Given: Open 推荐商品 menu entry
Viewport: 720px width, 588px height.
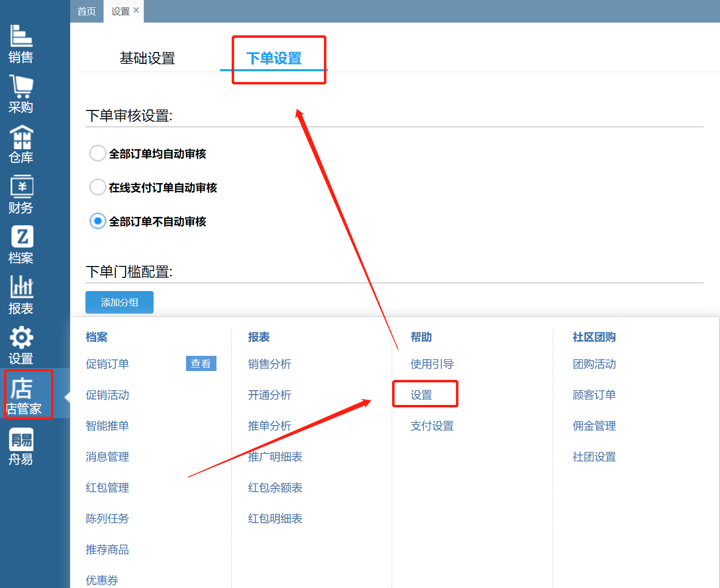Looking at the screenshot, I should click(107, 550).
